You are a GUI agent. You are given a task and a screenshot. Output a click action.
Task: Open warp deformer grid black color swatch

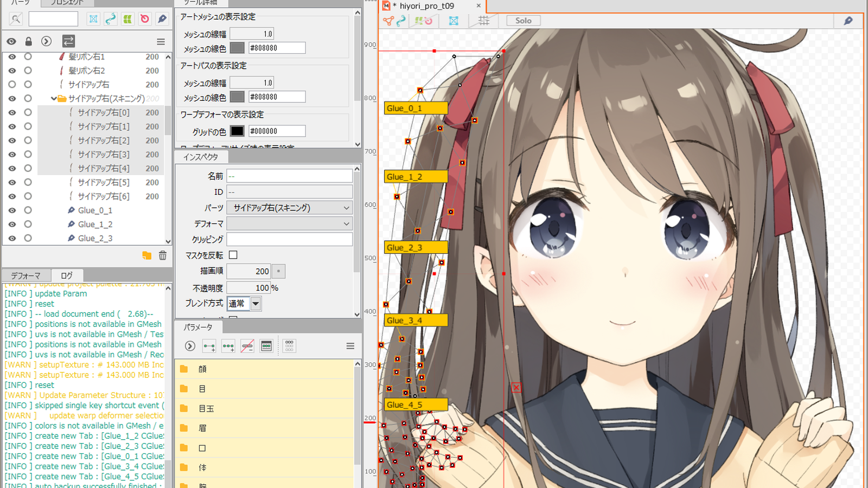[x=237, y=131]
